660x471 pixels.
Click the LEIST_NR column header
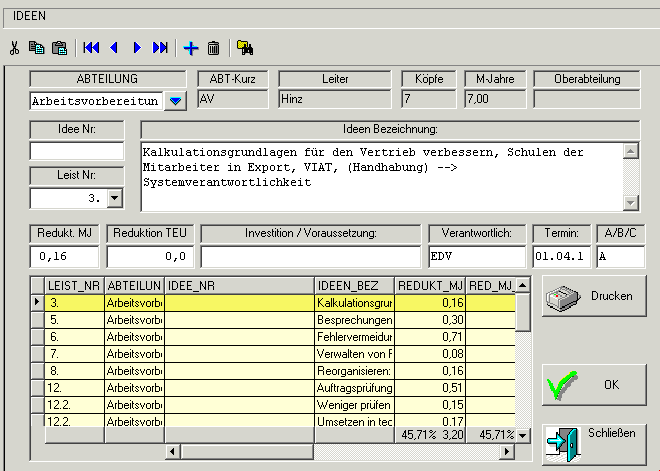click(x=75, y=286)
